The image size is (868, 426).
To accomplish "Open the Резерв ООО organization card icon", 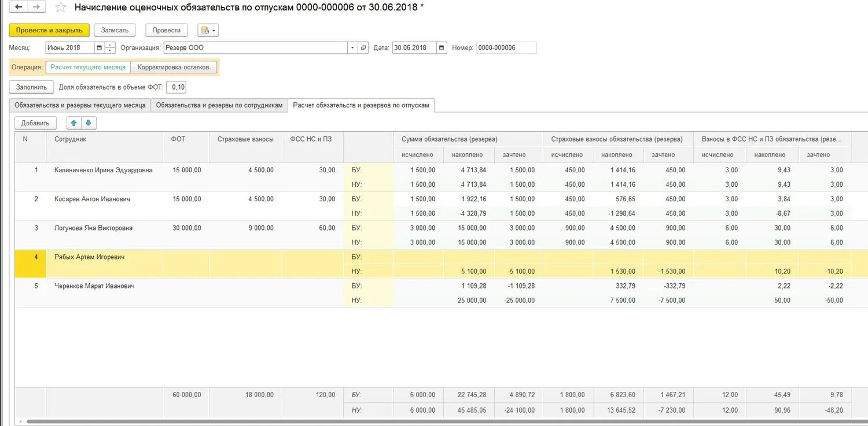I will tap(363, 48).
